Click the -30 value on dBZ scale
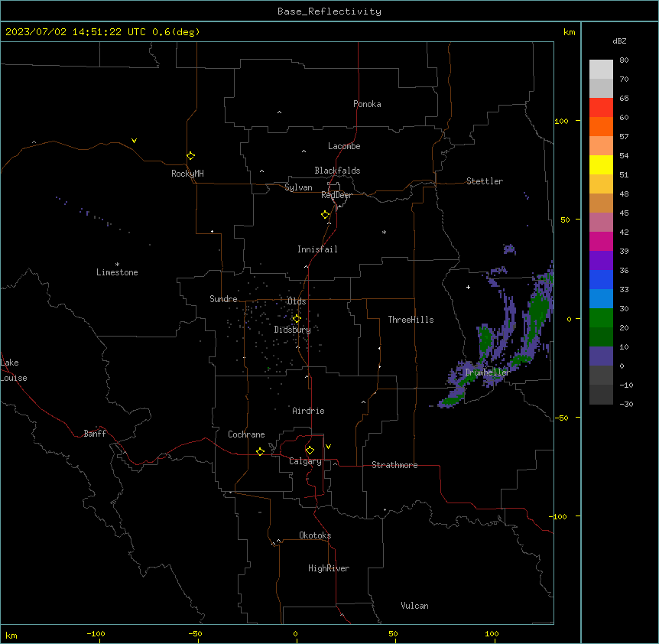659x644 pixels. [x=626, y=405]
